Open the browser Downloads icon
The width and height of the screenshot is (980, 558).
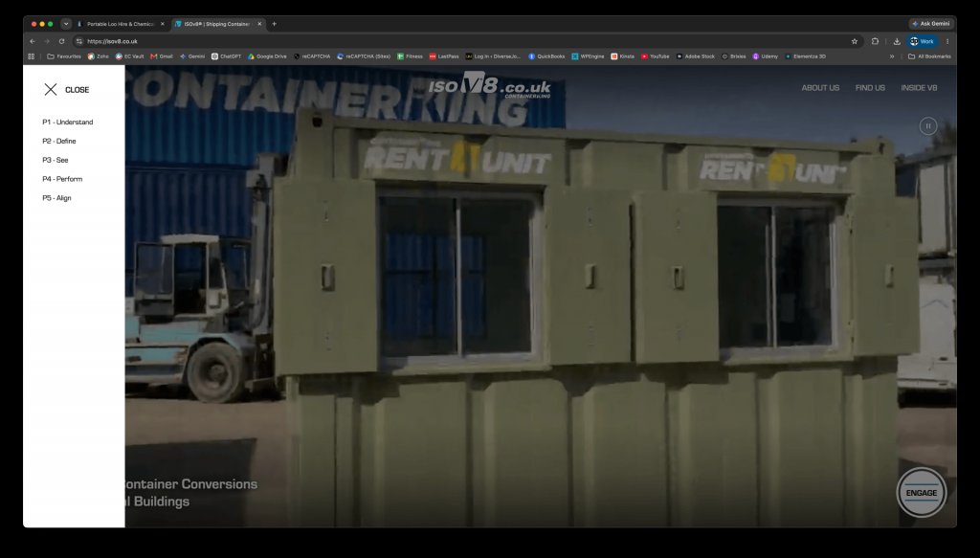pyautogui.click(x=896, y=41)
